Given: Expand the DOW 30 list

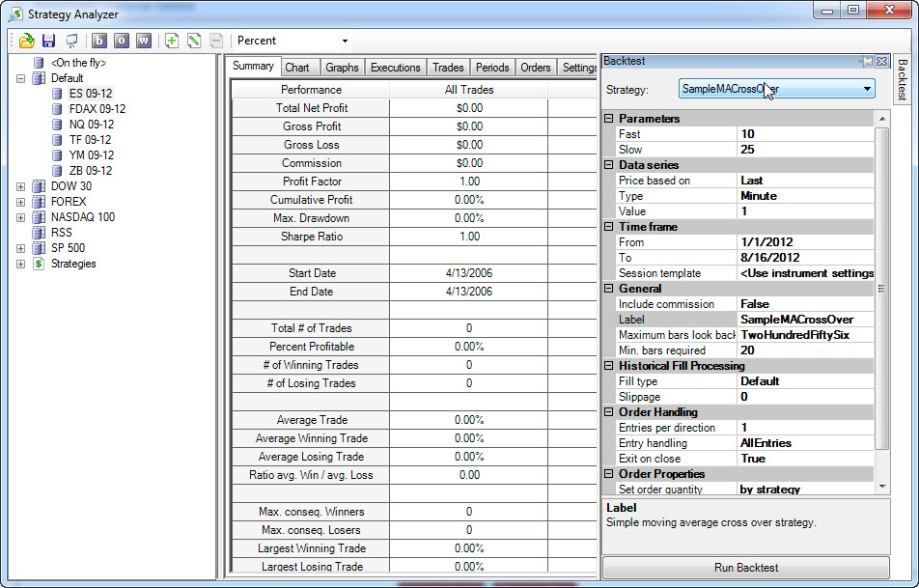Looking at the screenshot, I should 20,186.
